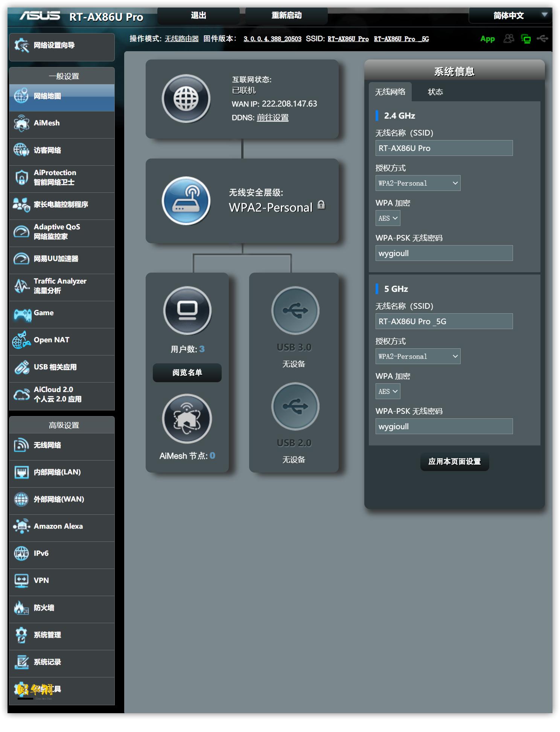Open 防火墙 firewall settings

[x=62, y=609]
